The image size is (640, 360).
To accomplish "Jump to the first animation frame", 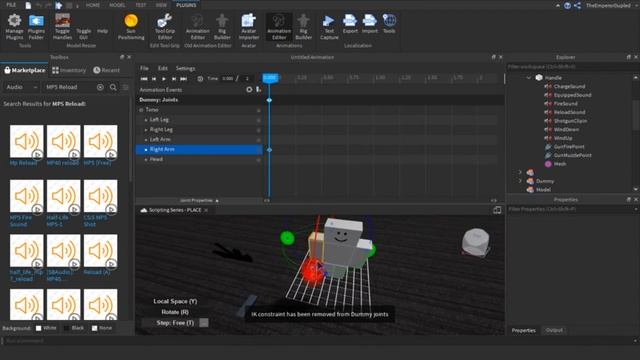I will click(144, 79).
